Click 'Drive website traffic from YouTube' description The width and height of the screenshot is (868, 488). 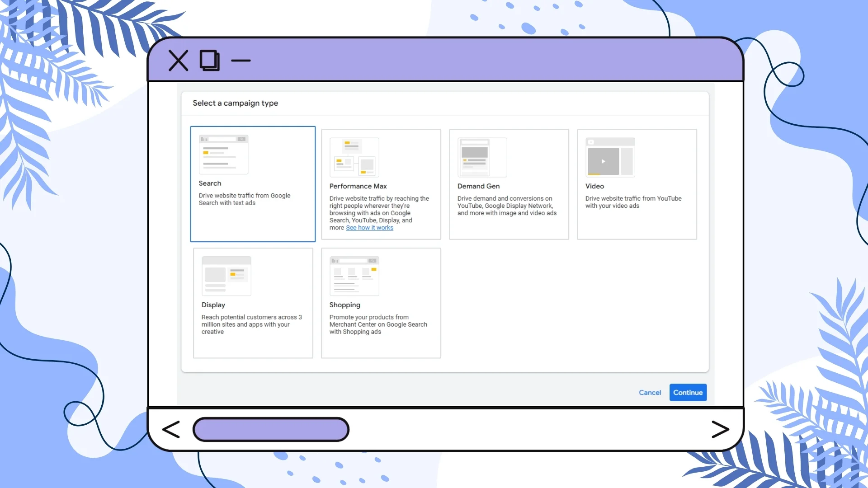tap(633, 202)
